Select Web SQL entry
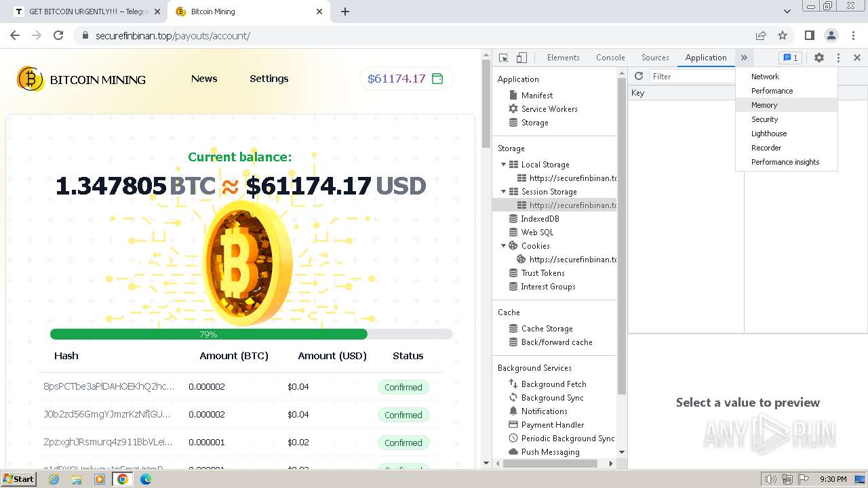Viewport: 868px width, 488px height. click(x=537, y=232)
